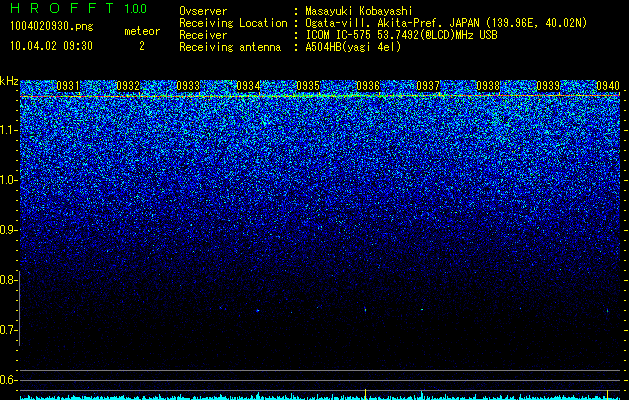The height and width of the screenshot is (400, 629).
Task: Click the 0932 time marker
Action: pyautogui.click(x=128, y=86)
